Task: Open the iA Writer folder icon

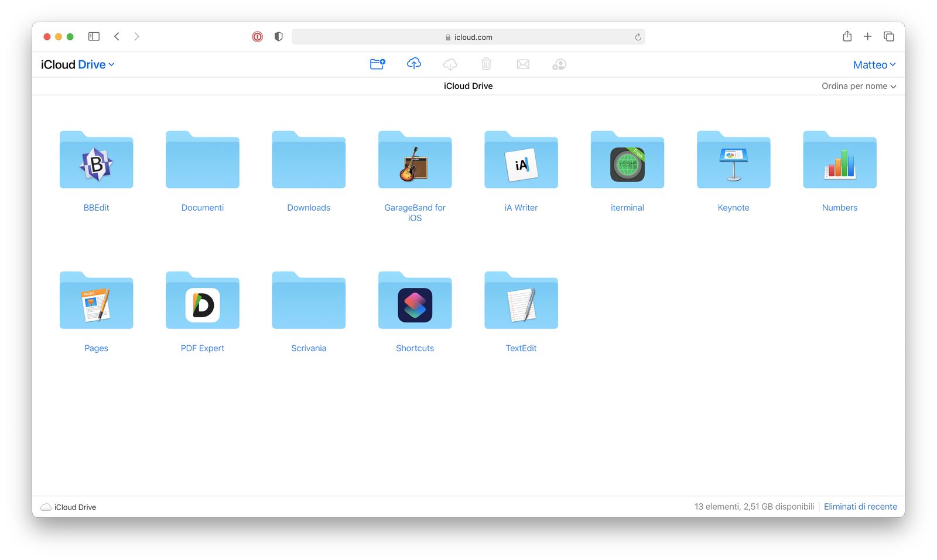Action: pyautogui.click(x=521, y=160)
